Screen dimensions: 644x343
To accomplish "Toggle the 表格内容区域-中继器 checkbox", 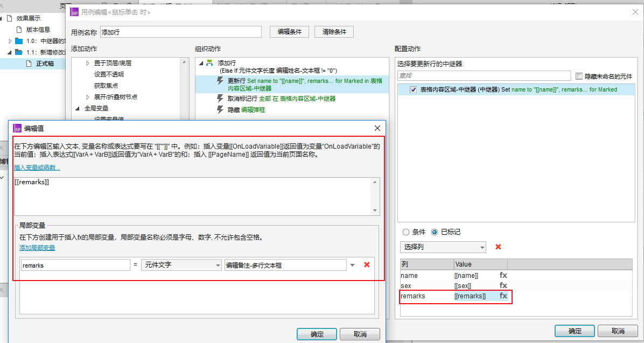I will (x=413, y=89).
